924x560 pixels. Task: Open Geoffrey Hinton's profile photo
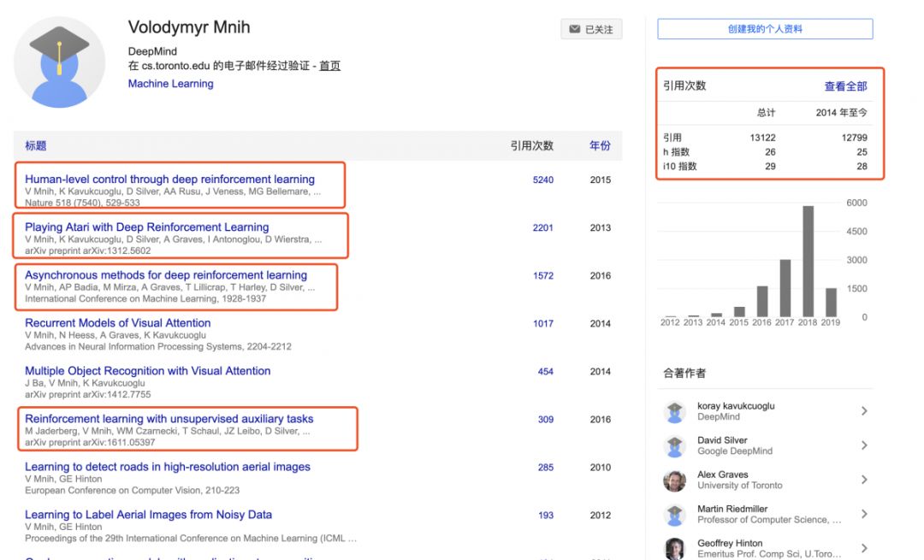(x=675, y=549)
